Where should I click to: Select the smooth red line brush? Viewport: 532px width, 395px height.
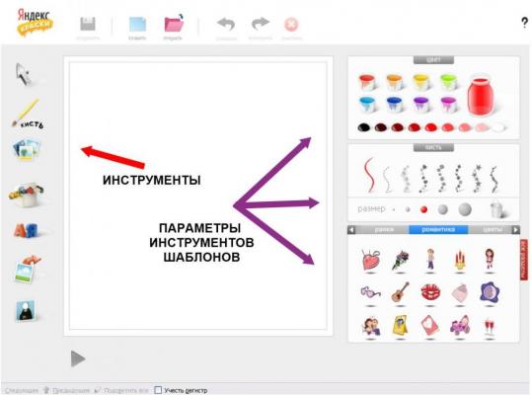coord(369,175)
